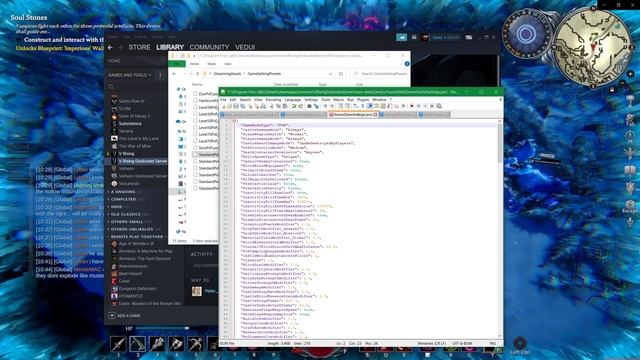This screenshot has width=640, height=360.
Task: Click the Undo arrow in Notepad++ toolbar
Action: coord(294,106)
